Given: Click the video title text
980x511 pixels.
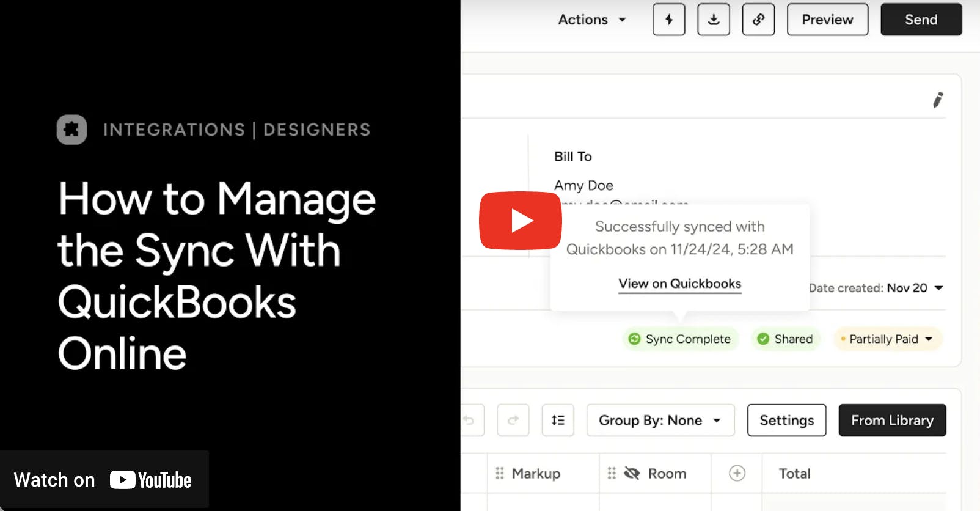Looking at the screenshot, I should (x=217, y=276).
